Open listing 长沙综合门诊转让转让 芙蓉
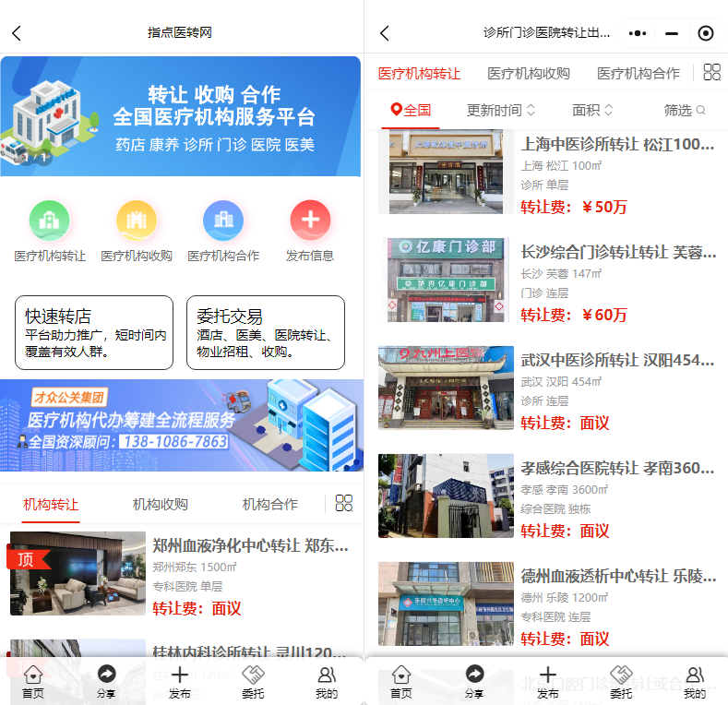 (x=618, y=252)
